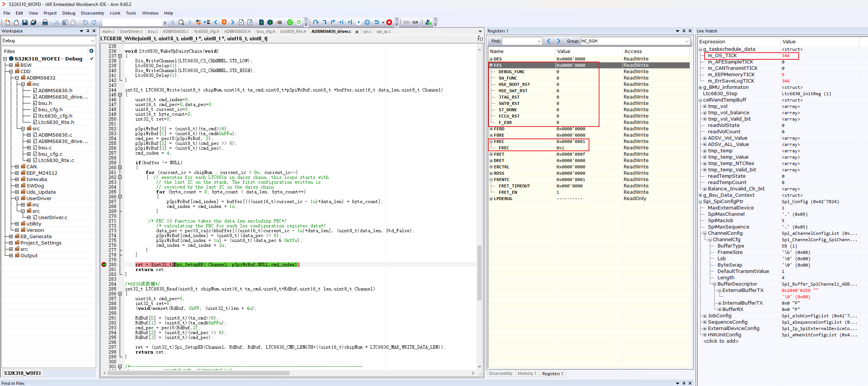Screen dimensions: 868x386
Task: Collapse the FES register group
Action: [x=492, y=65]
